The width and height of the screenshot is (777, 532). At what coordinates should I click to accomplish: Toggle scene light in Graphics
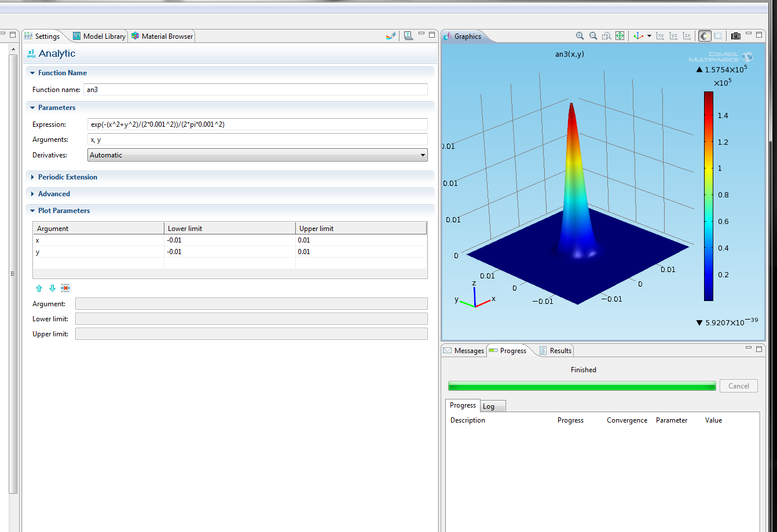pos(705,36)
